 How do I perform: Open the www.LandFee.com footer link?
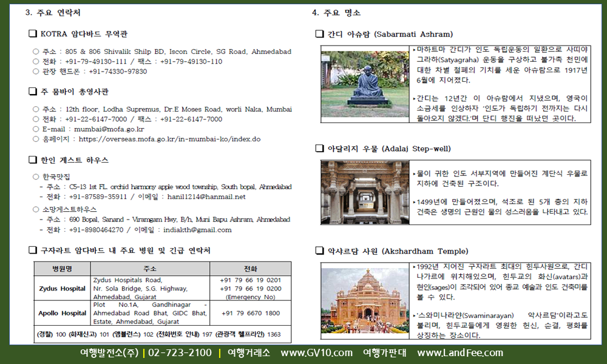click(460, 353)
